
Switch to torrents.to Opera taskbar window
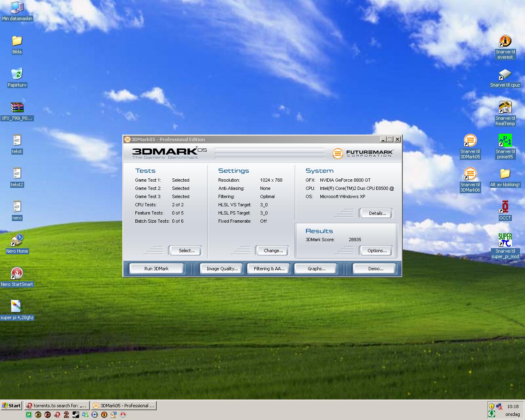point(57,406)
